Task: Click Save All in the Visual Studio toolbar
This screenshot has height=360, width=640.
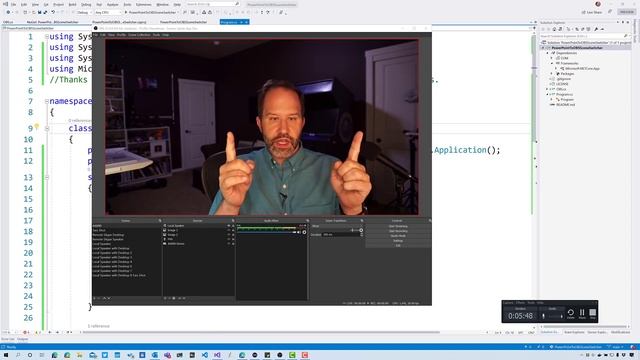Action: [x=45, y=12]
